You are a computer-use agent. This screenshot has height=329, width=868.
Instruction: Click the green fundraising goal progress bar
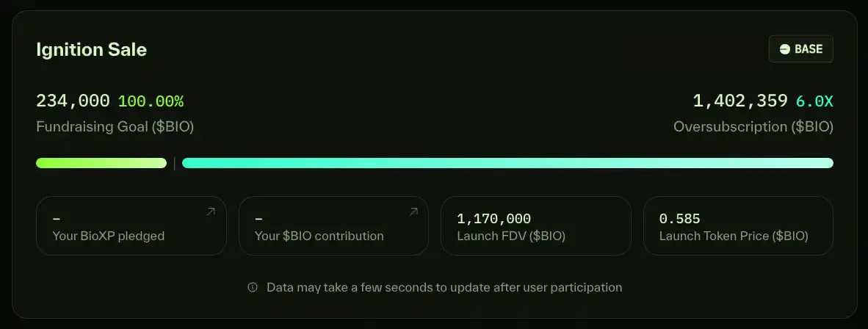(x=101, y=163)
